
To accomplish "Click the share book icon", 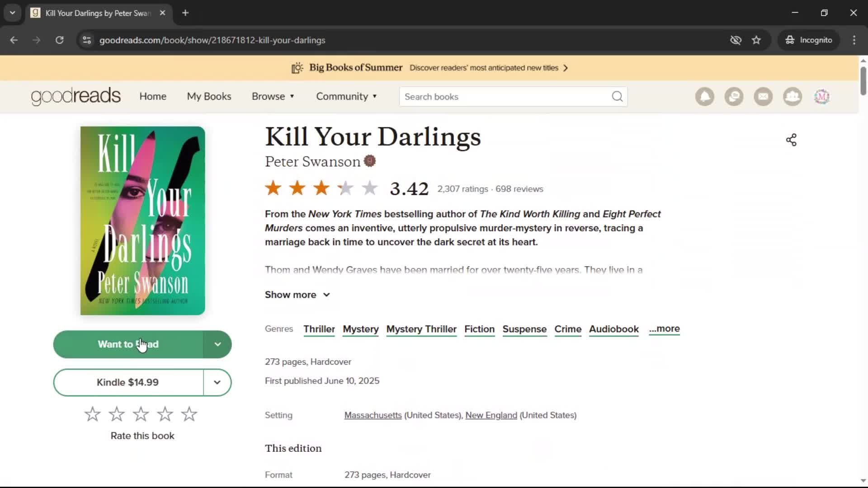I will (791, 140).
